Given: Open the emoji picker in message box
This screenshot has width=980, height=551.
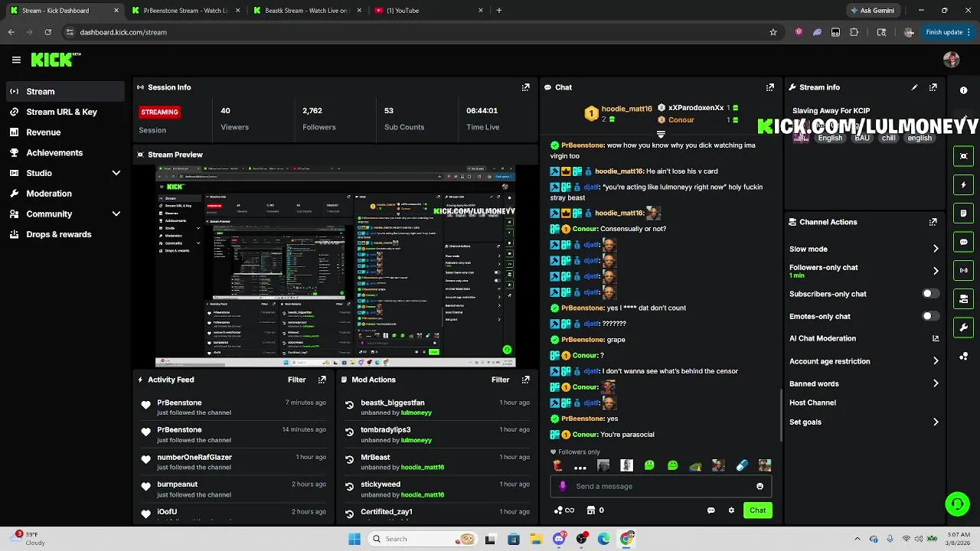Looking at the screenshot, I should (x=759, y=486).
